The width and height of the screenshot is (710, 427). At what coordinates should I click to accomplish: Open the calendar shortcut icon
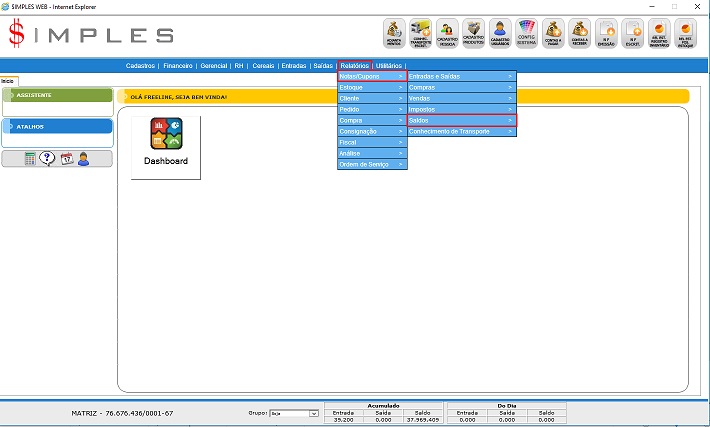pyautogui.click(x=66, y=158)
